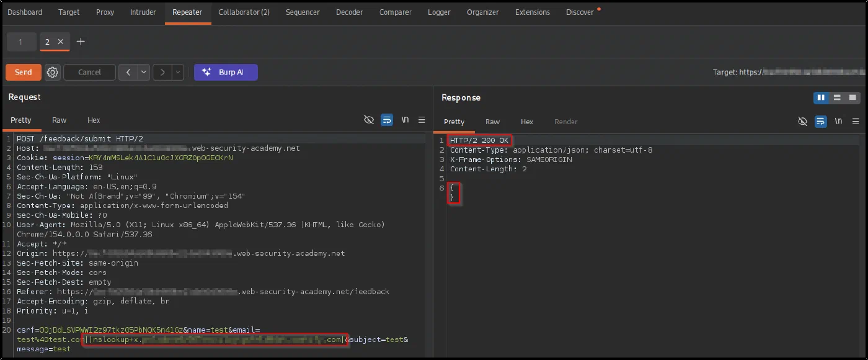
Task: Select single combined panel layout view
Action: click(x=852, y=98)
